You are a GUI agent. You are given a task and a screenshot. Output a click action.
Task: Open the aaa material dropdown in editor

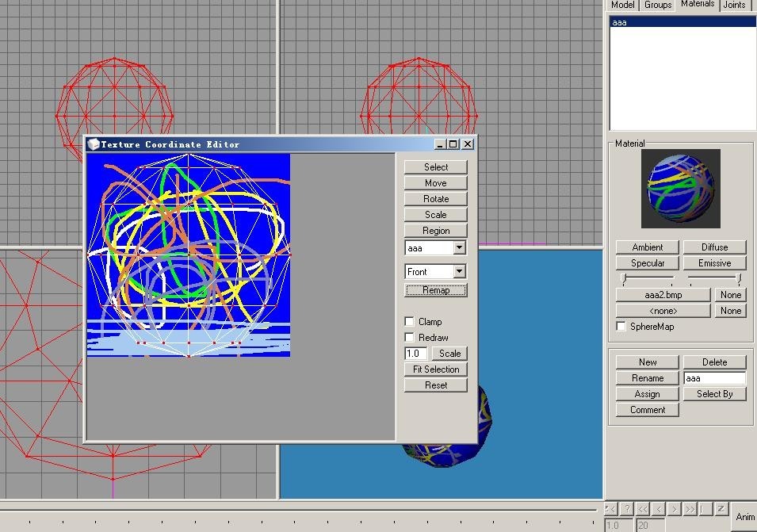coord(459,248)
